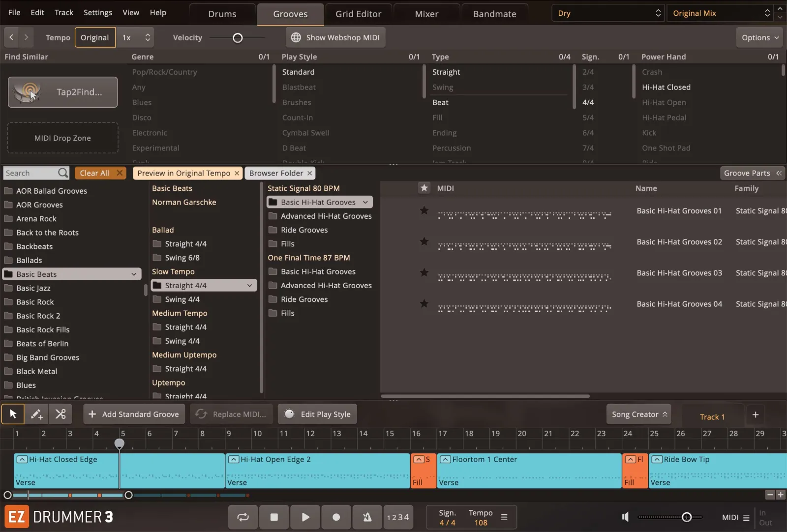The image size is (787, 532).
Task: Expand Slow Tempo Straight 4/4 chevron
Action: point(249,285)
